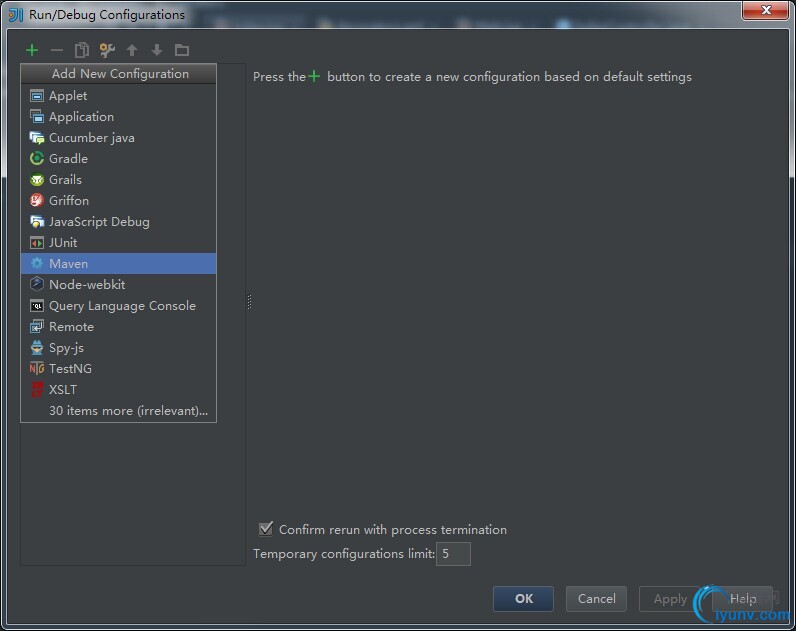Select Query Language Console entry
The width and height of the screenshot is (796, 631).
119,306
